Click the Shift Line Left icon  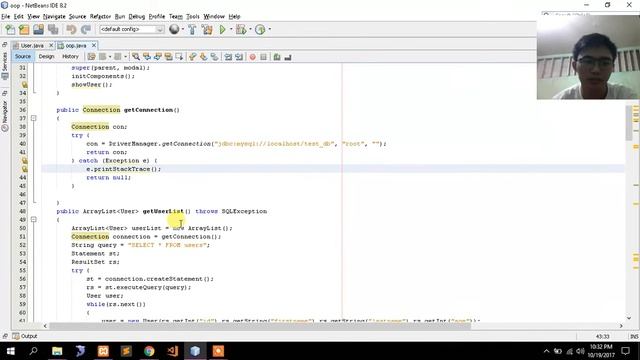[228, 57]
